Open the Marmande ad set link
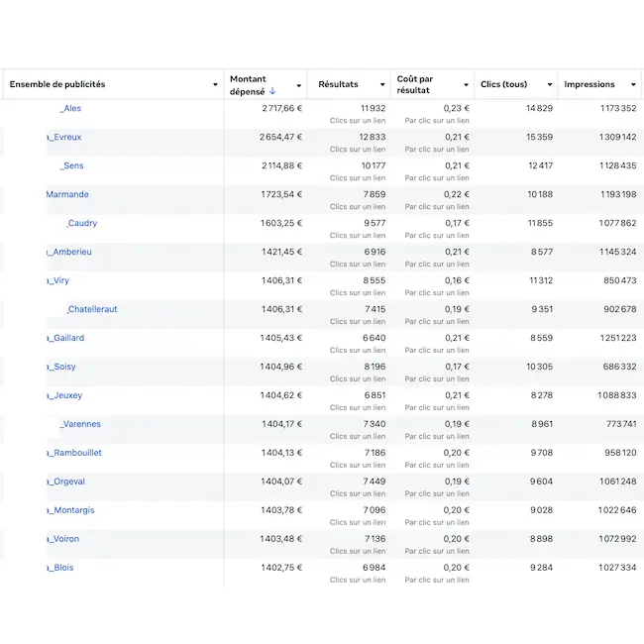The image size is (644, 644). pos(67,194)
